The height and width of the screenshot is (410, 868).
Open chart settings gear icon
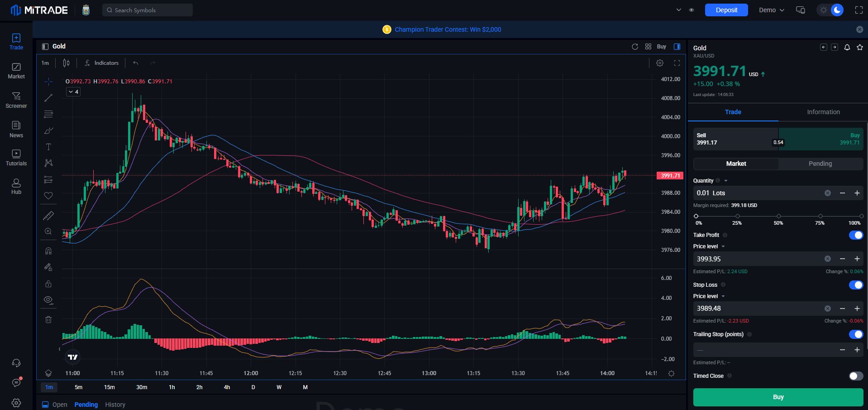[x=660, y=63]
